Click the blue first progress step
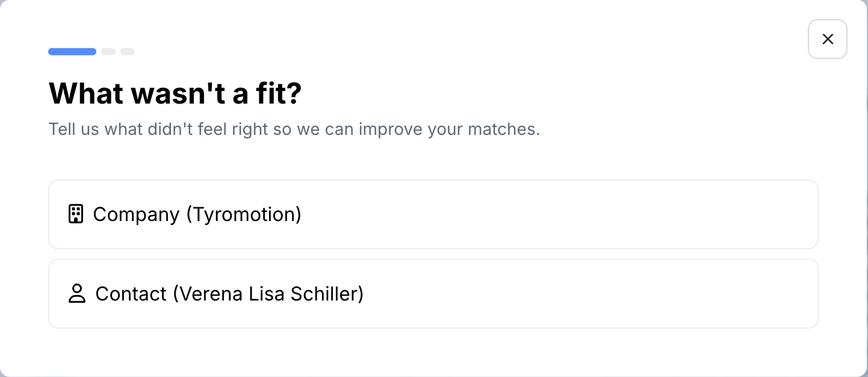868x377 pixels. 72,52
